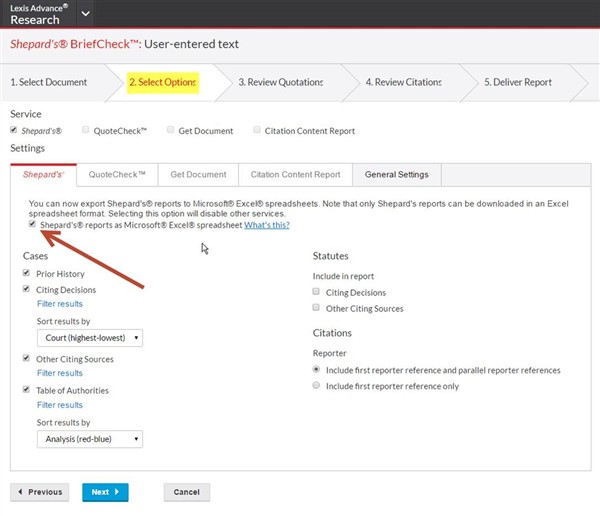Image resolution: width=600 pixels, height=516 pixels.
Task: Select first and parallel reporter references option
Action: (x=316, y=369)
